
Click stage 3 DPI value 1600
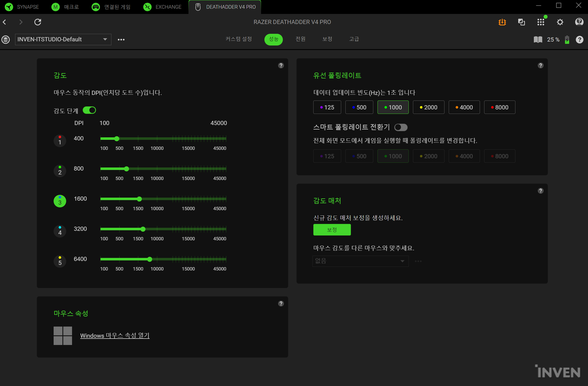[x=80, y=199]
